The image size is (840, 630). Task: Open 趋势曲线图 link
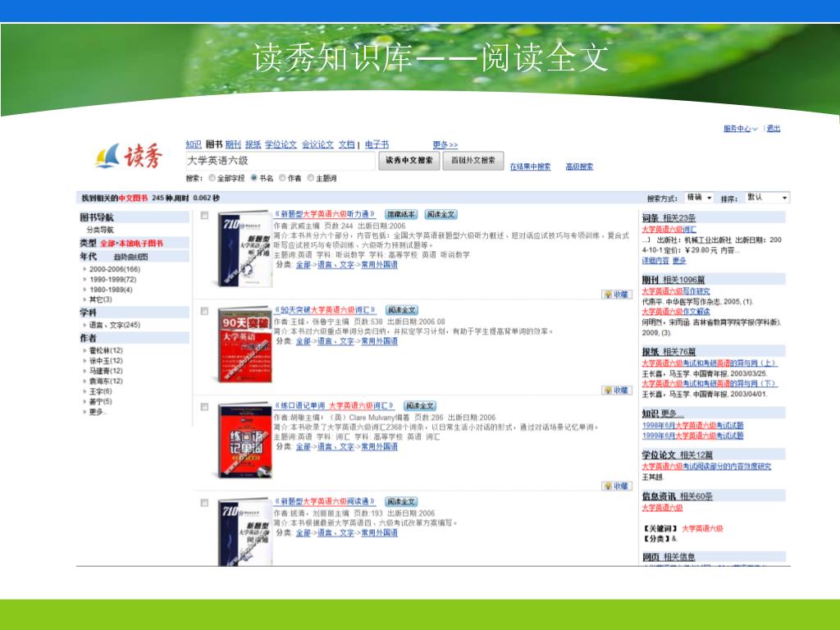pos(130,257)
